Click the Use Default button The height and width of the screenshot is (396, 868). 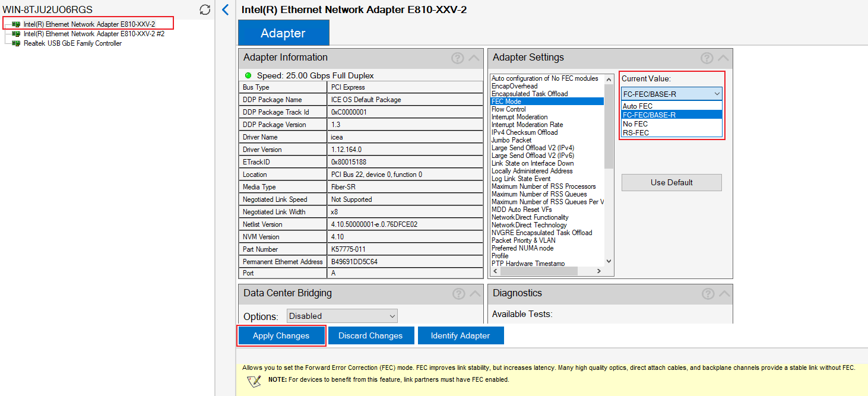click(671, 182)
